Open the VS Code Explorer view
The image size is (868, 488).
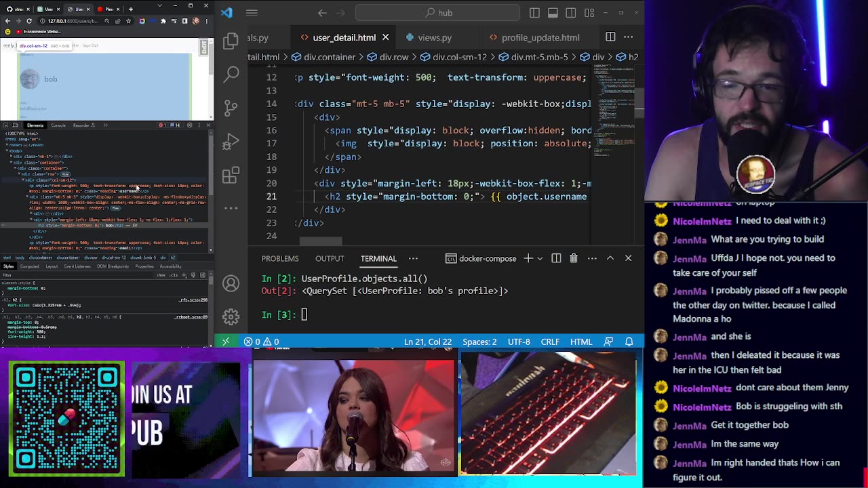click(231, 41)
